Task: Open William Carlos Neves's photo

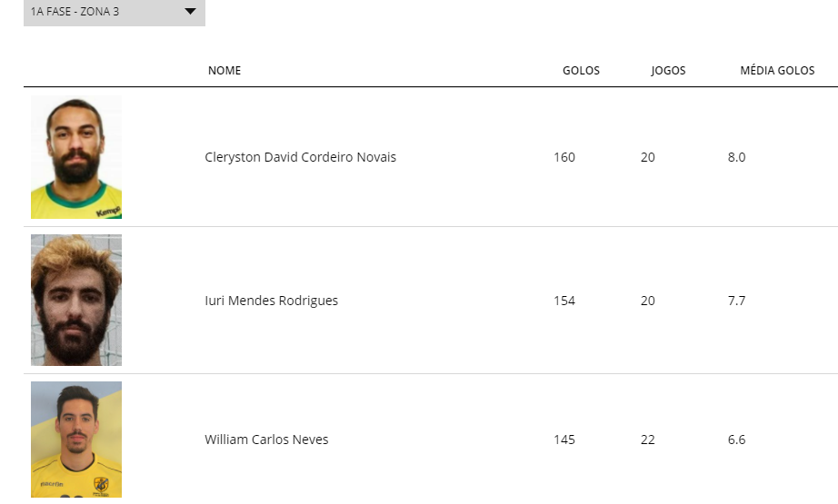Action: click(76, 440)
